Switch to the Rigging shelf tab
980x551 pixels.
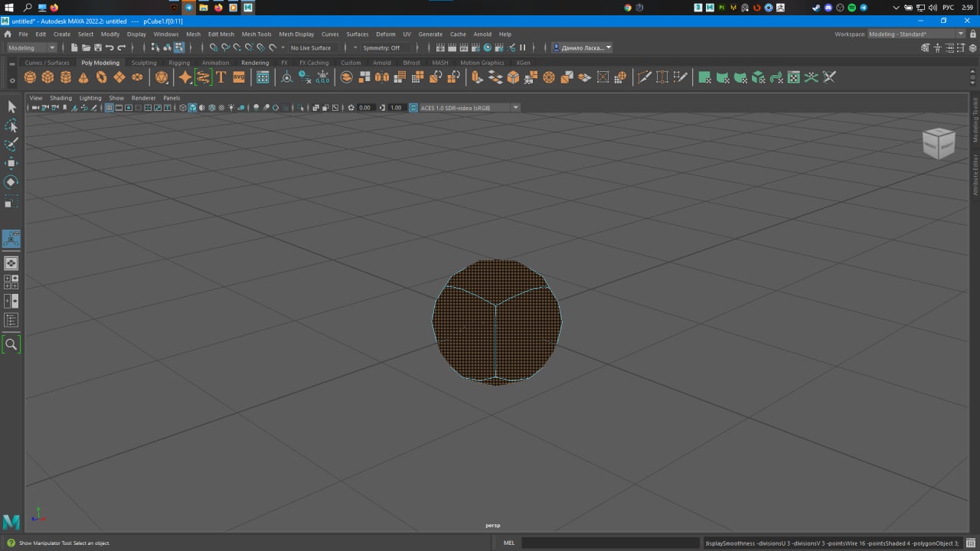coord(179,63)
